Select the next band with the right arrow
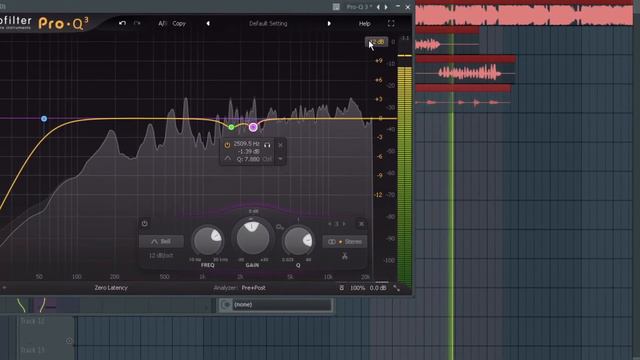 [344, 224]
